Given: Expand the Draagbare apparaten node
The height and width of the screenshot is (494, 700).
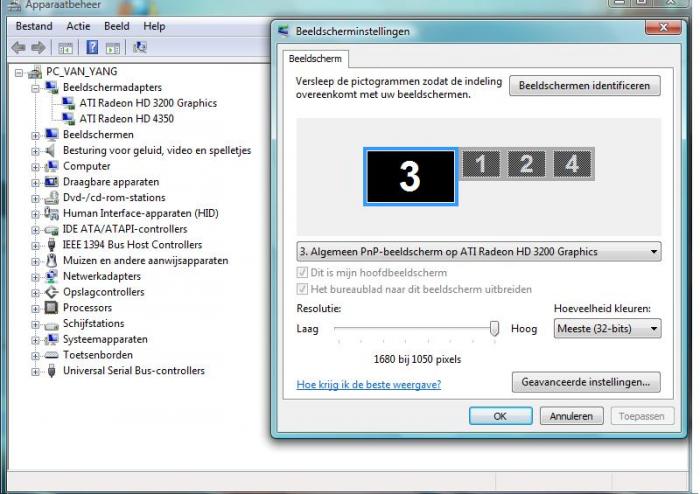Looking at the screenshot, I should pos(35,183).
